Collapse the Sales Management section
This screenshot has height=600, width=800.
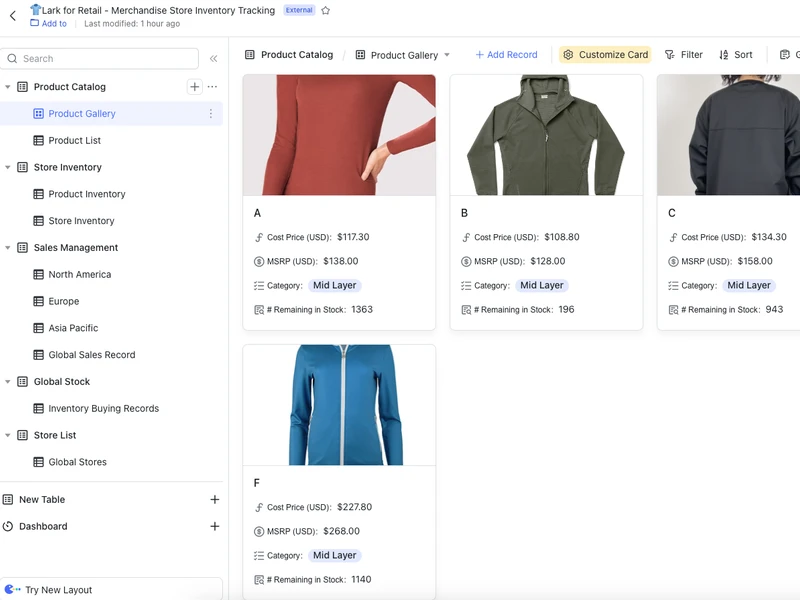[8, 248]
